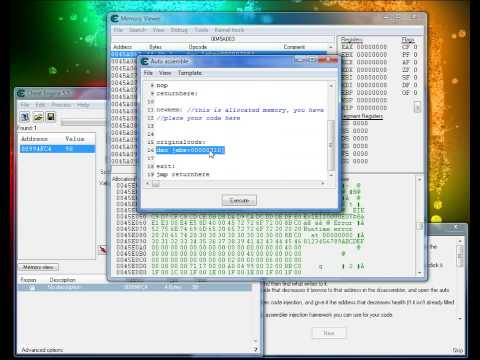Click the Cheat Engine logo in Memory Viewer title bar

115,19
